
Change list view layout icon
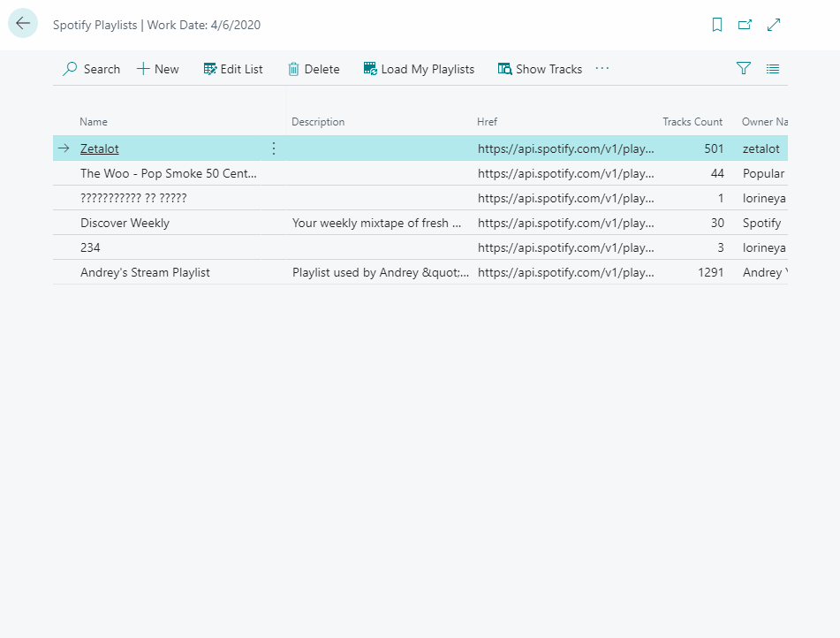pyautogui.click(x=773, y=69)
